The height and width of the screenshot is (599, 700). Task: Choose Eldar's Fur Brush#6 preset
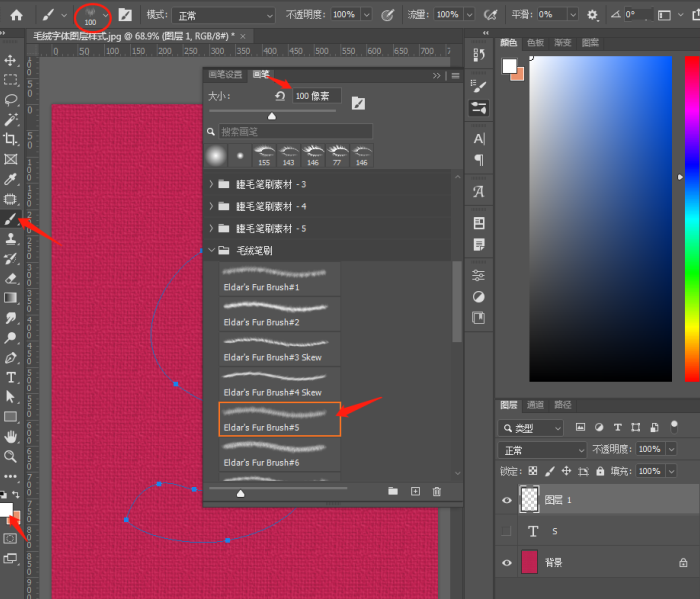(x=280, y=455)
